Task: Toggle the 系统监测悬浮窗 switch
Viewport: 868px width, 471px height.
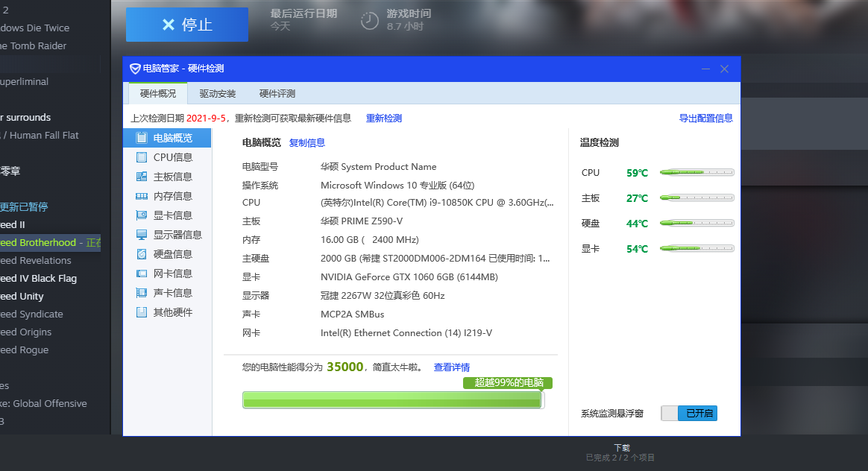Action: [x=689, y=413]
